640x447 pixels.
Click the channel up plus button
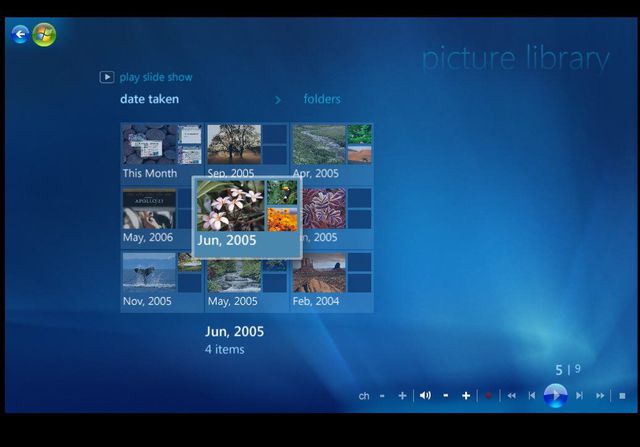402,396
